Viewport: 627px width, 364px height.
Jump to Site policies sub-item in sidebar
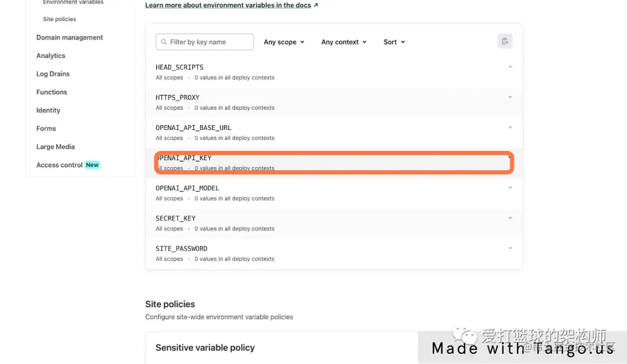59,19
